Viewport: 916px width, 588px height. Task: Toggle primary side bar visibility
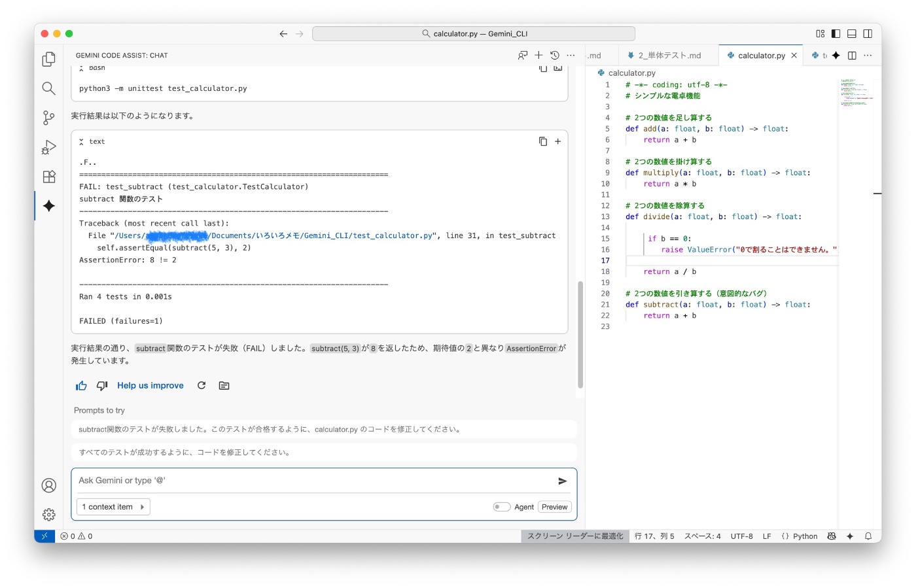(x=836, y=34)
